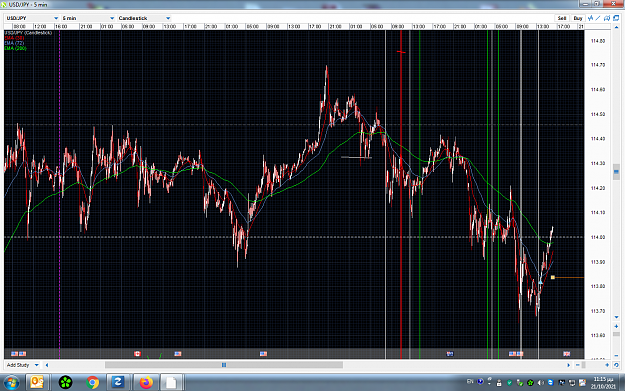Screen dimensions: 625x391
Task: Open the blue Z app in taskbar
Action: click(x=118, y=383)
